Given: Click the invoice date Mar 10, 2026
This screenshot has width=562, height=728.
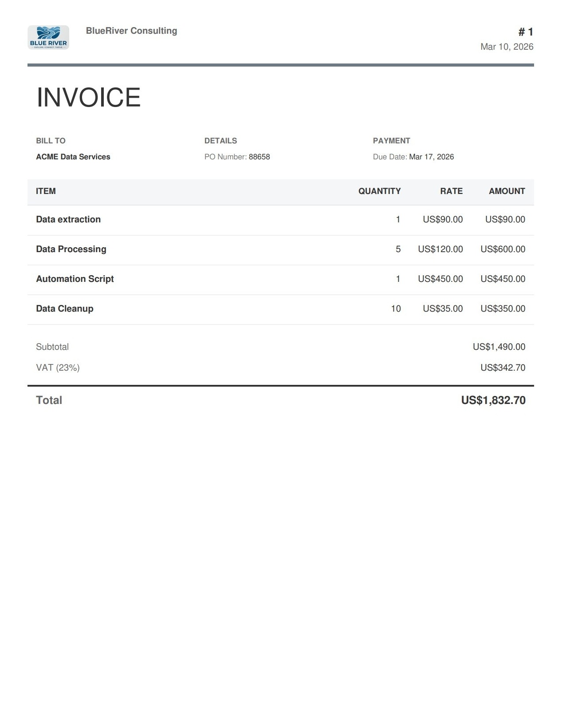Looking at the screenshot, I should pyautogui.click(x=507, y=47).
